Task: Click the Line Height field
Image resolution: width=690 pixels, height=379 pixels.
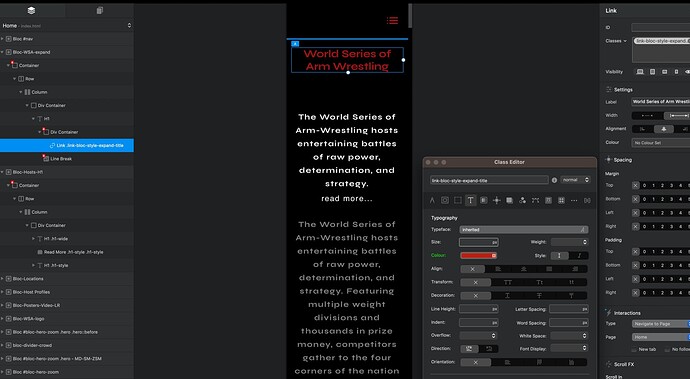Action: [x=479, y=309]
